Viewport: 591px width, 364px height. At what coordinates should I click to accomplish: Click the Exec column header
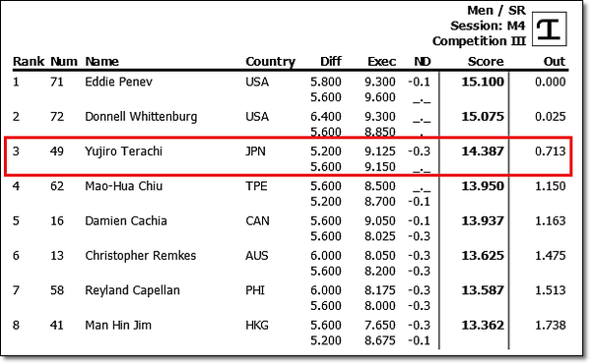(x=382, y=62)
